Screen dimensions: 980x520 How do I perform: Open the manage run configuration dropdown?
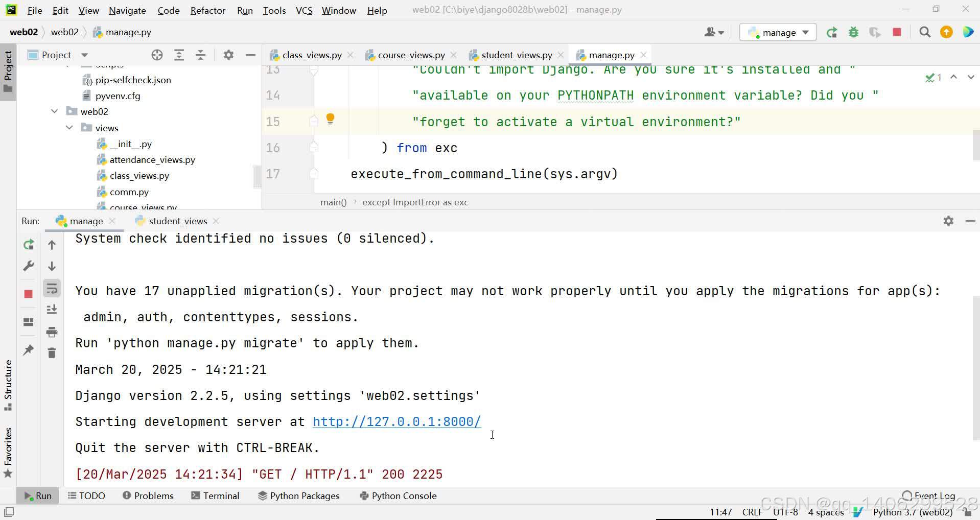pyautogui.click(x=778, y=33)
